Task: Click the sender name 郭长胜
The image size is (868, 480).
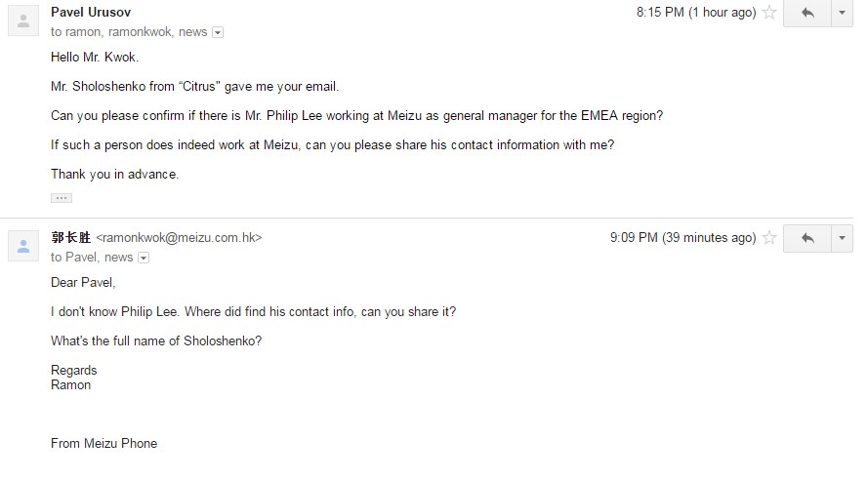Action: click(70, 238)
